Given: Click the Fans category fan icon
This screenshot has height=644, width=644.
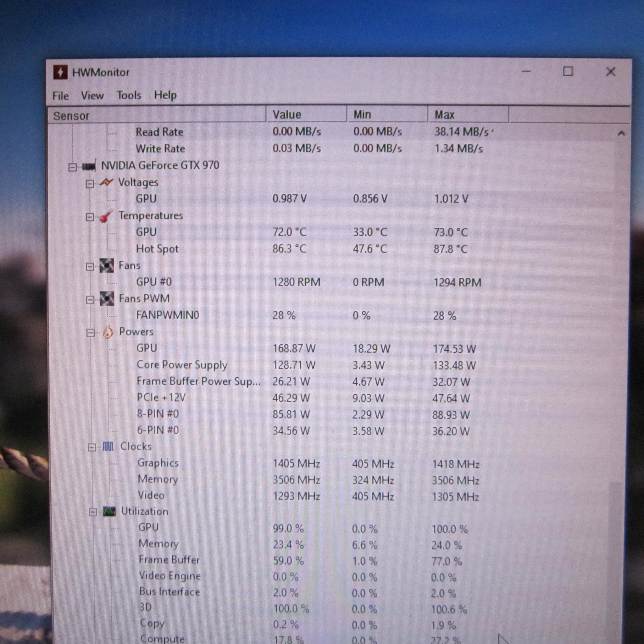Looking at the screenshot, I should pyautogui.click(x=107, y=266).
